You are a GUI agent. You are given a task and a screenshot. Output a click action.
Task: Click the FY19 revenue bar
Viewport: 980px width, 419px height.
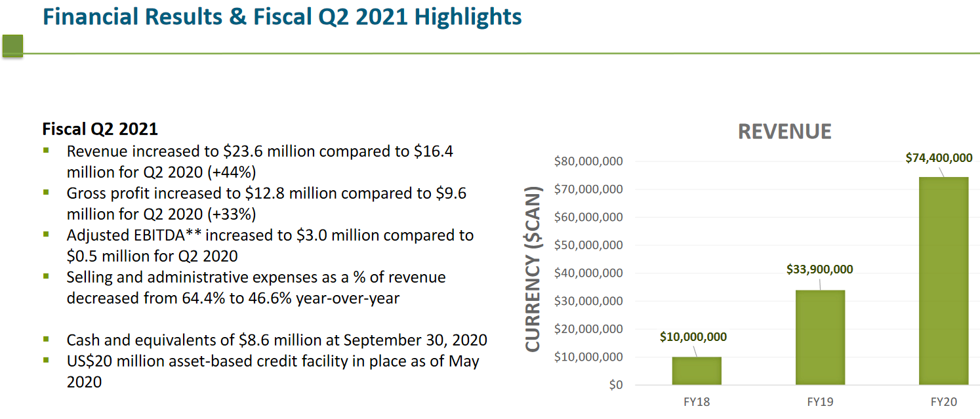pyautogui.click(x=820, y=338)
